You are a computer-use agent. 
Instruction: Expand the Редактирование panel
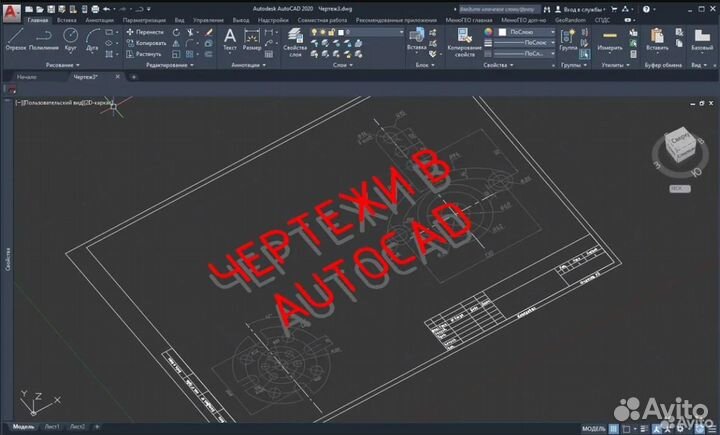[169, 65]
